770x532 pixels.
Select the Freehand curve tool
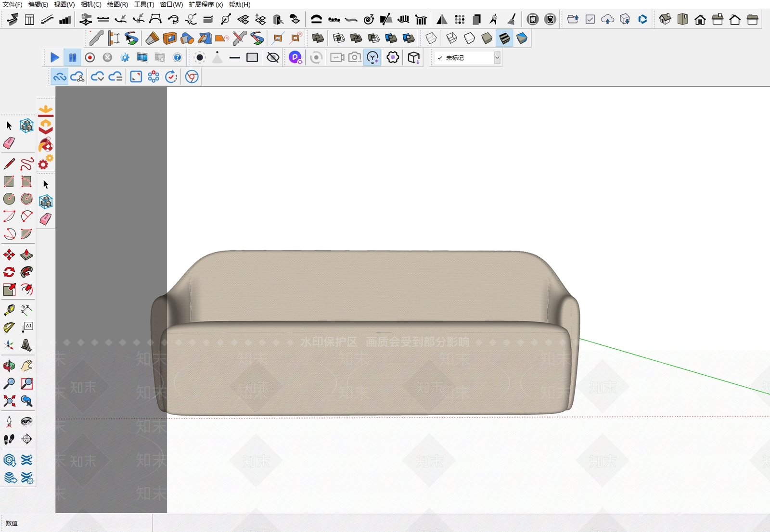[x=26, y=164]
